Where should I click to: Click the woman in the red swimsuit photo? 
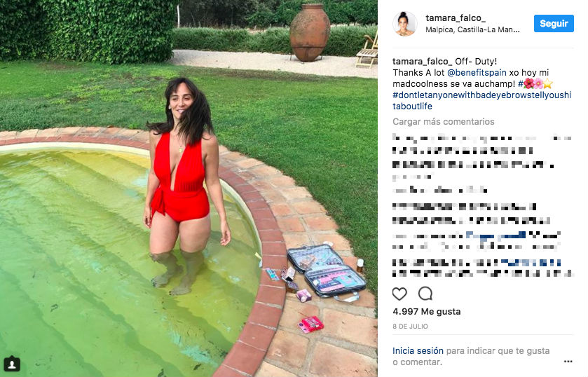point(185,186)
